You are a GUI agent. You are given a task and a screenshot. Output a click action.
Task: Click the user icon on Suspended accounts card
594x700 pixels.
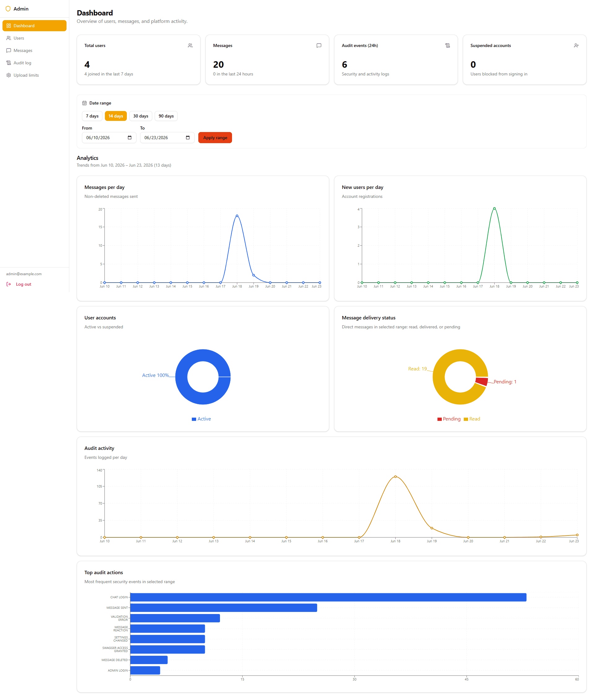[576, 45]
